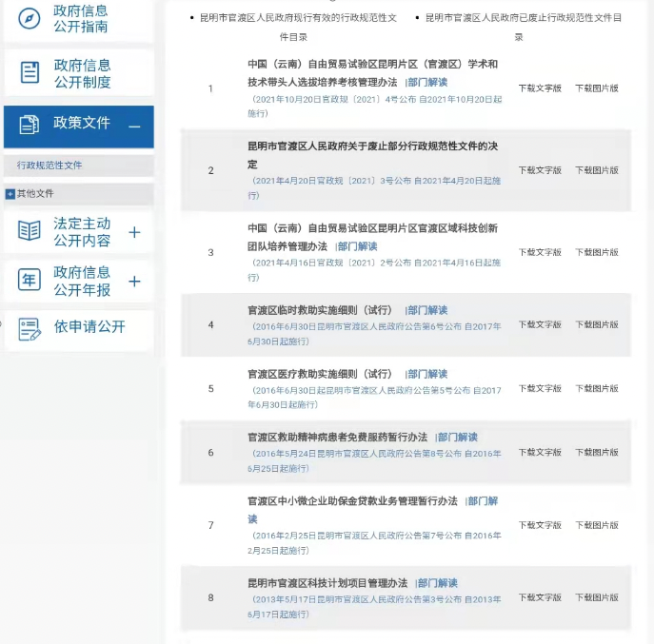The width and height of the screenshot is (654, 644).
Task: Open 救助精神病患者免费服药暂行办法 title
Action: 337,438
